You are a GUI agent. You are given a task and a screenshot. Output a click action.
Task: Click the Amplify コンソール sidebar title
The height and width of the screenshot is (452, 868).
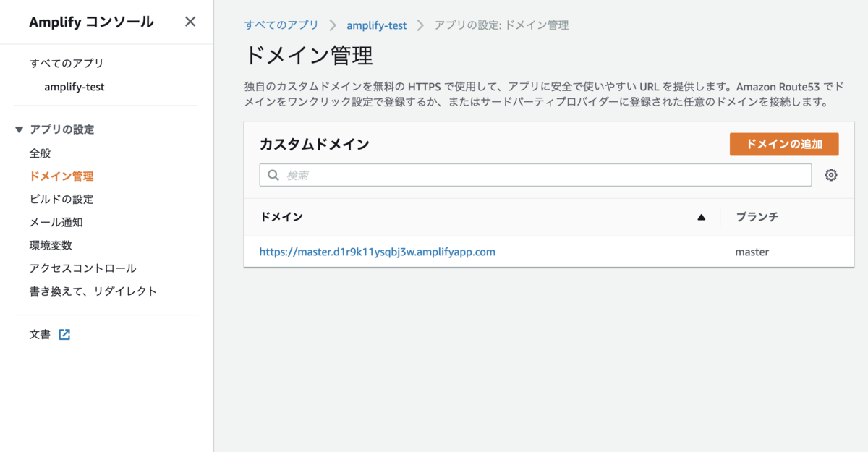click(x=91, y=22)
